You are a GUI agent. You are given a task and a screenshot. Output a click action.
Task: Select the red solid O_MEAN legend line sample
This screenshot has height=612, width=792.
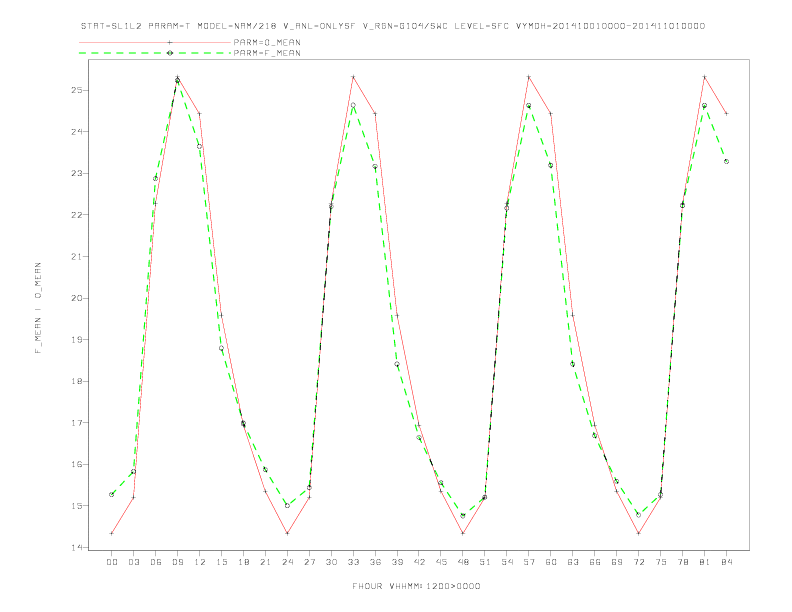(x=155, y=42)
